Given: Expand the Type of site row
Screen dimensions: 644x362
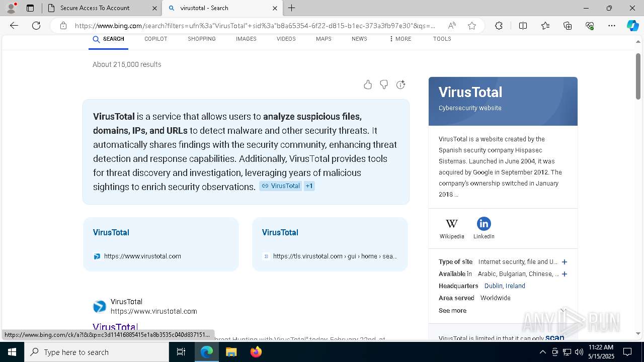Looking at the screenshot, I should [x=565, y=262].
